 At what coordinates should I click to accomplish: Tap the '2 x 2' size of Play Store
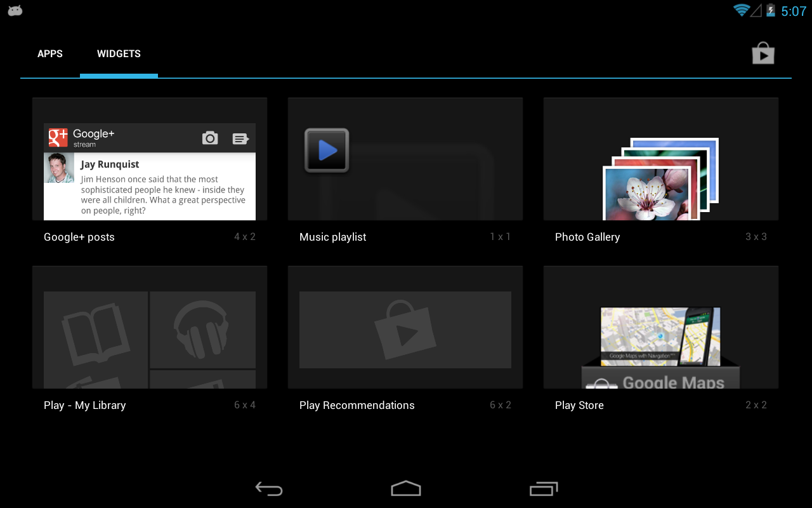(756, 405)
